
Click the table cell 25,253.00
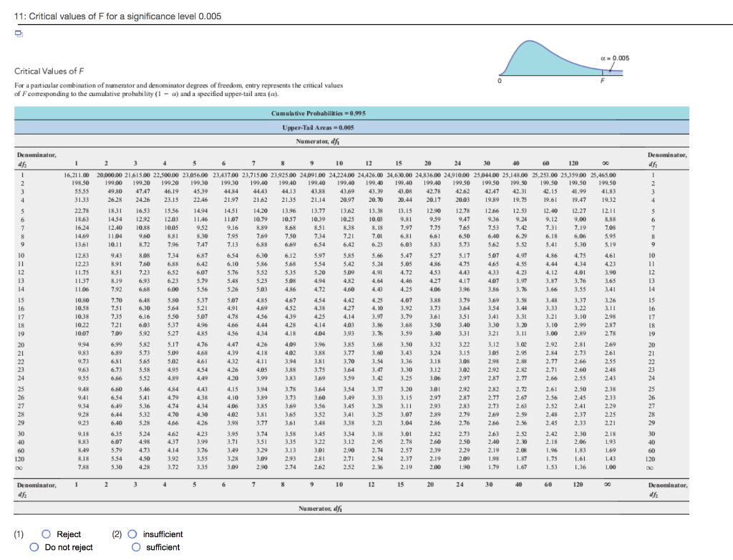click(x=545, y=175)
